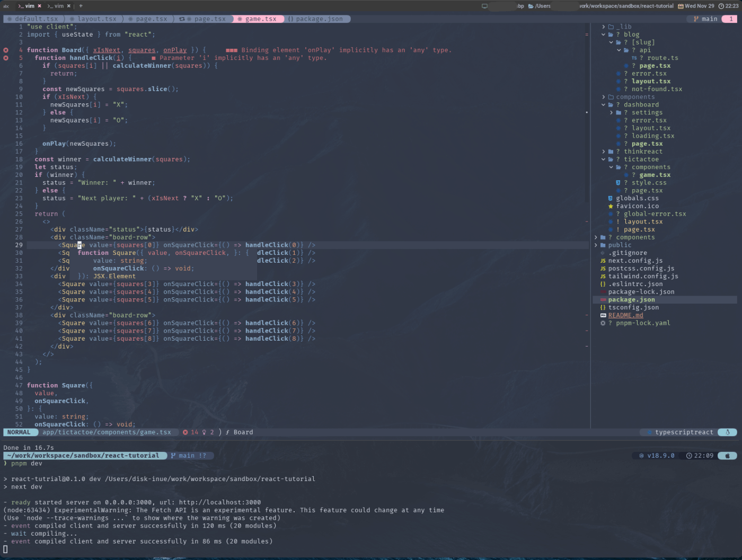
Task: Click the Apple logo in shell prompt
Action: (x=727, y=456)
